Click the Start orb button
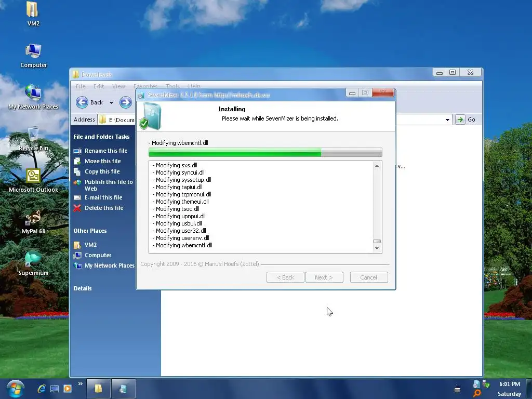Screen dimensions: 532x399 (x=15, y=389)
